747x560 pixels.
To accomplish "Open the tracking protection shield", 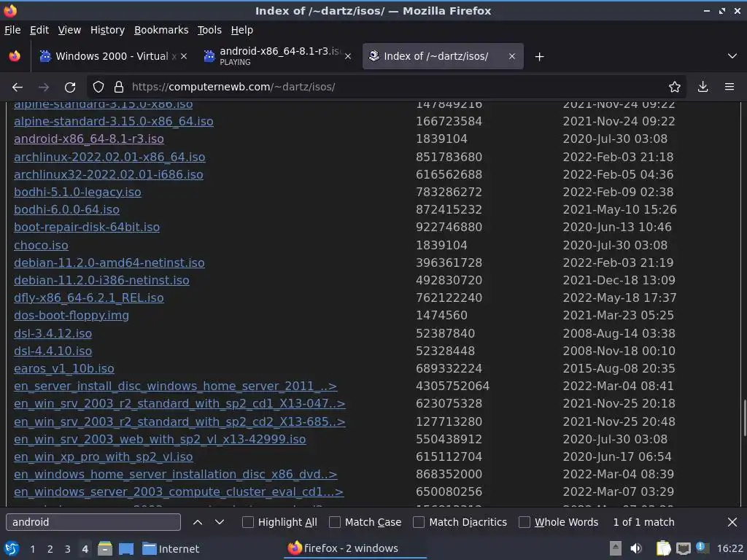I will [98, 87].
